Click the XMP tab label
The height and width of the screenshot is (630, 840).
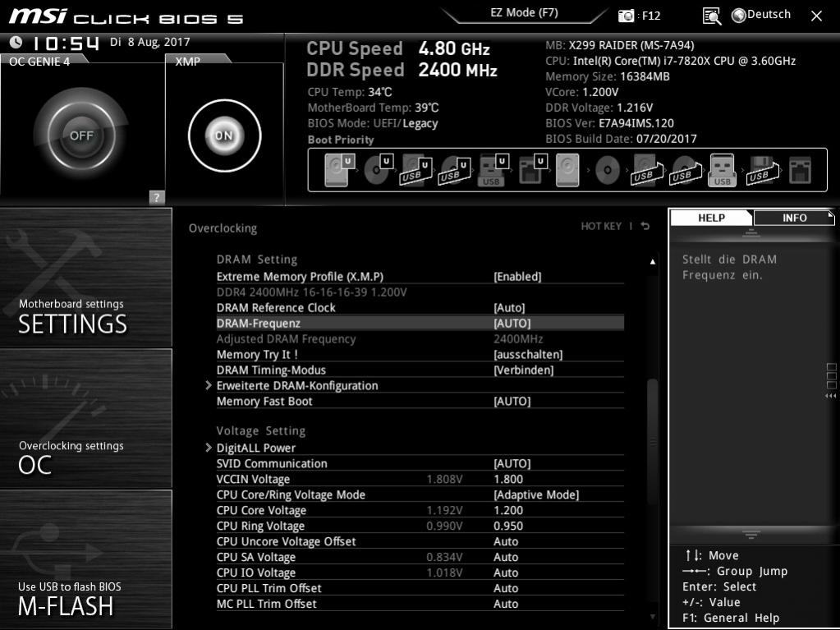[x=189, y=61]
